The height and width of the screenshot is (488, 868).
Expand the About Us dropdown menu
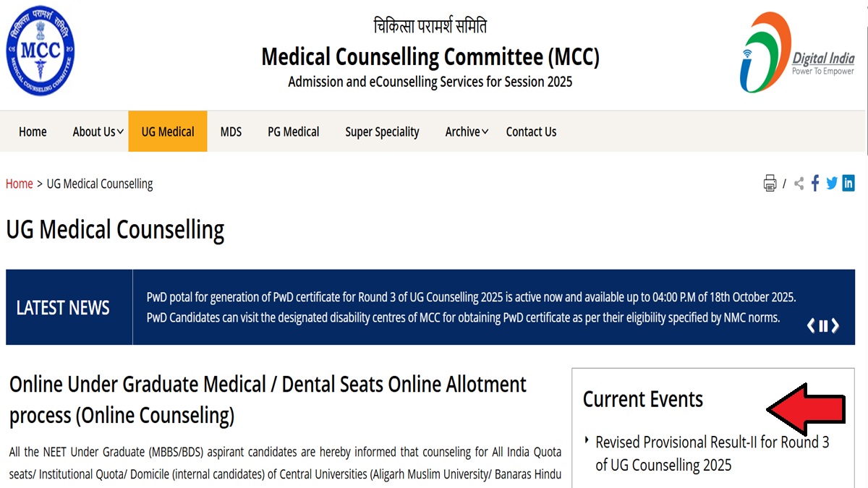click(x=98, y=132)
